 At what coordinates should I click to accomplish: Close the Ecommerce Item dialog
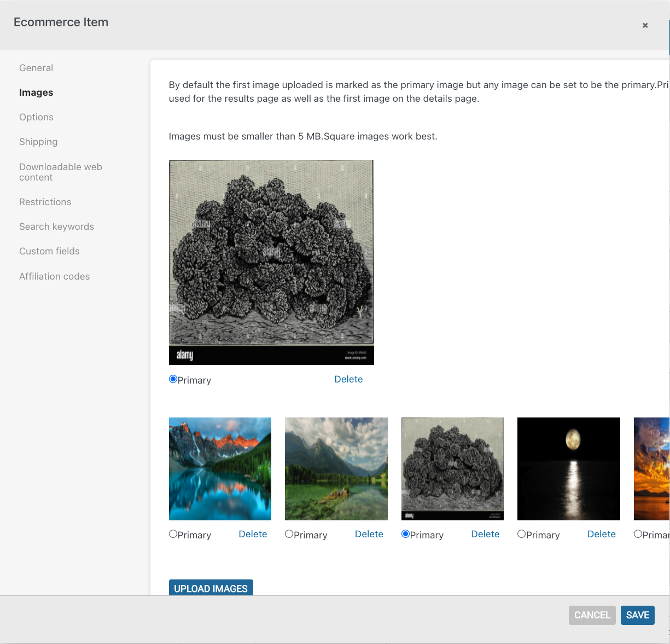tap(645, 25)
